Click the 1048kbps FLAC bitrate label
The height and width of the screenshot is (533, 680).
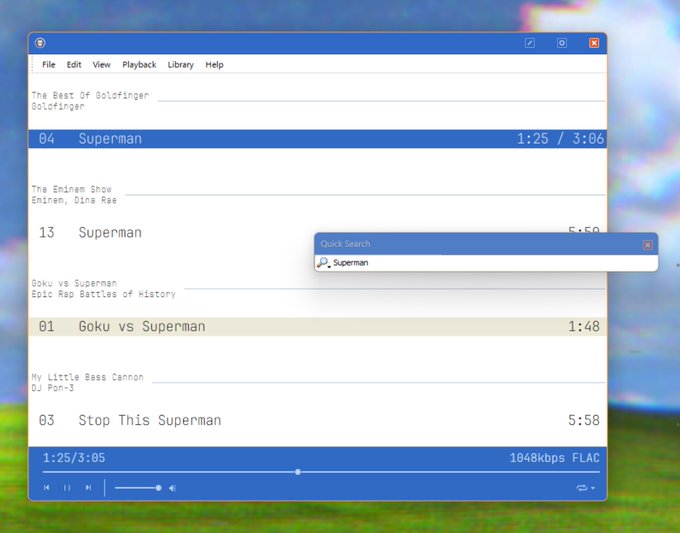click(555, 458)
